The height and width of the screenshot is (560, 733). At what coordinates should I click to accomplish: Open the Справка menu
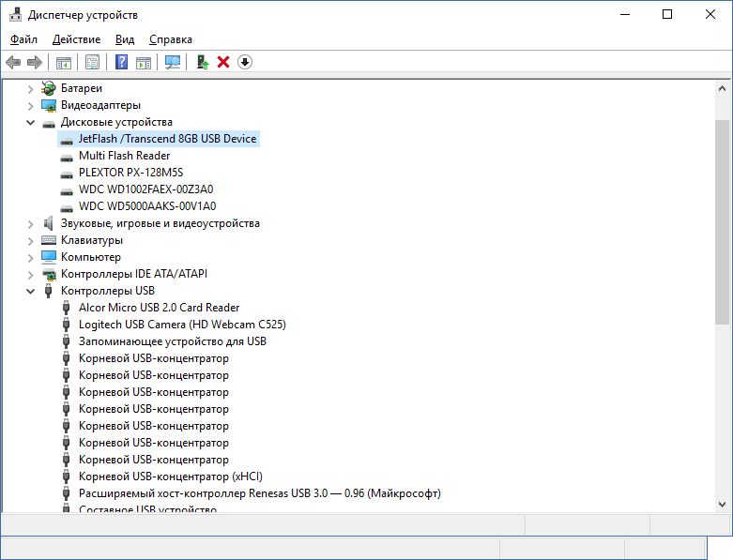click(x=171, y=39)
